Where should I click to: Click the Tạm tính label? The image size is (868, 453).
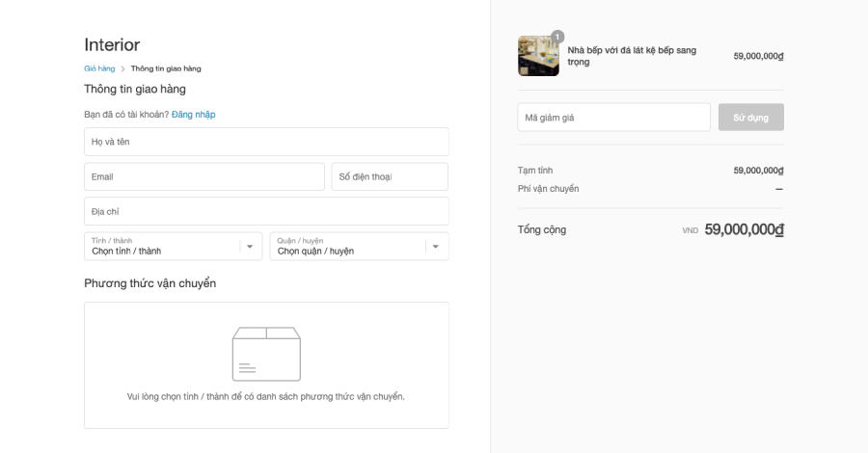pyautogui.click(x=534, y=171)
